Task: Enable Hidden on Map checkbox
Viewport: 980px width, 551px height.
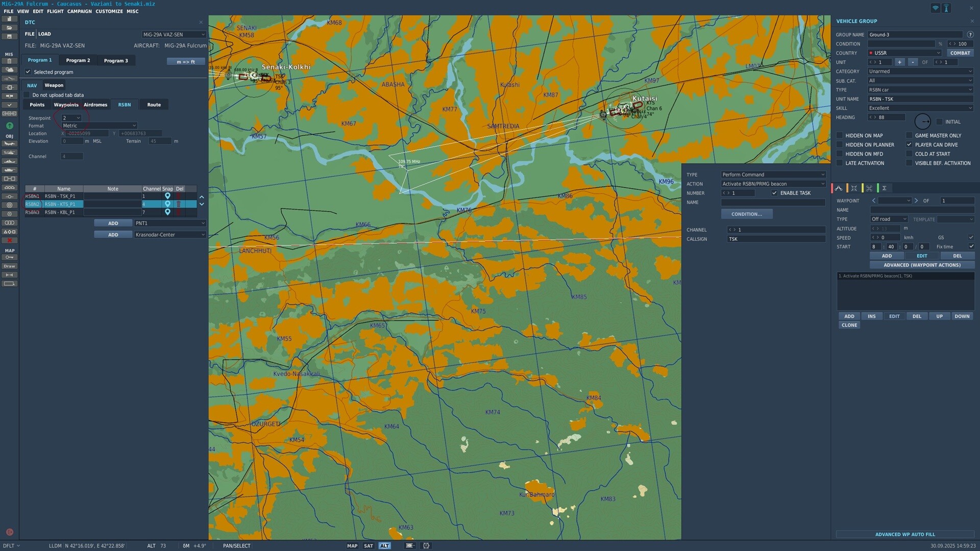Action: click(840, 136)
